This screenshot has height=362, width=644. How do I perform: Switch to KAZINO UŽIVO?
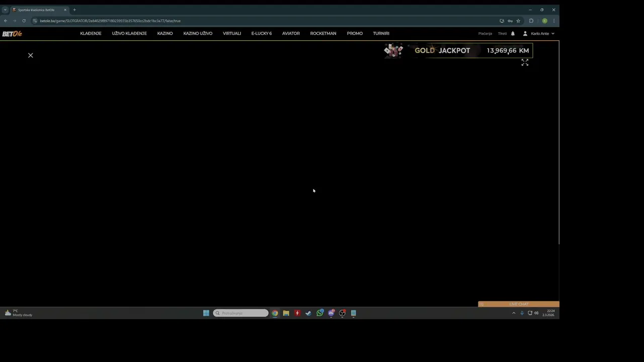coord(198,34)
